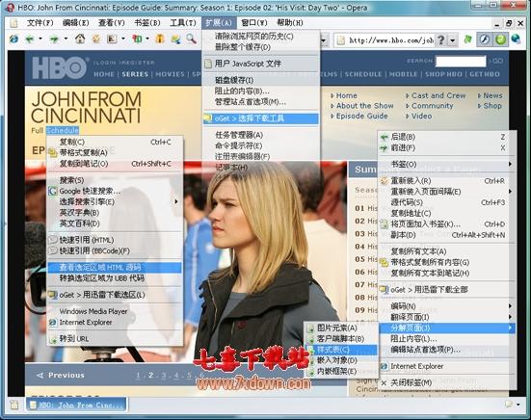Open dropdown arrow after the question mark icon

453,40
